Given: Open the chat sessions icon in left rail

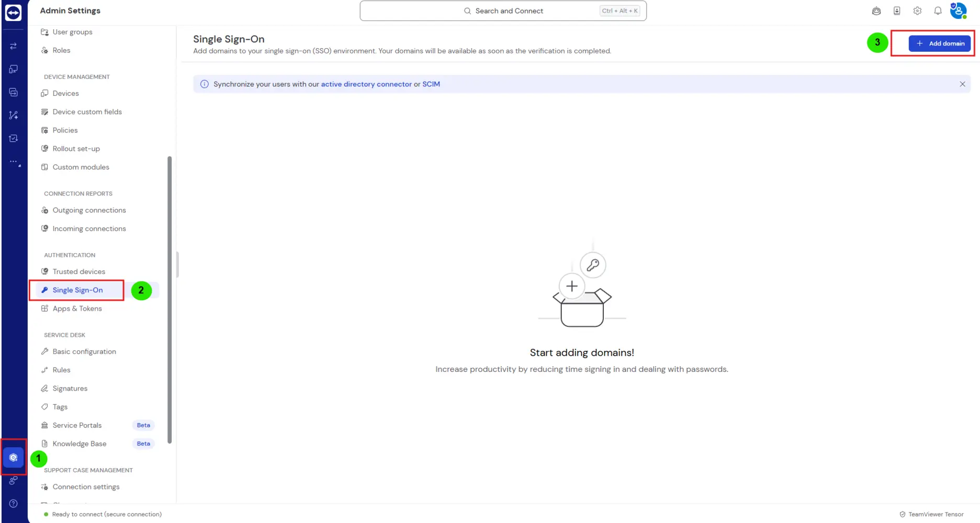Looking at the screenshot, I should (14, 92).
